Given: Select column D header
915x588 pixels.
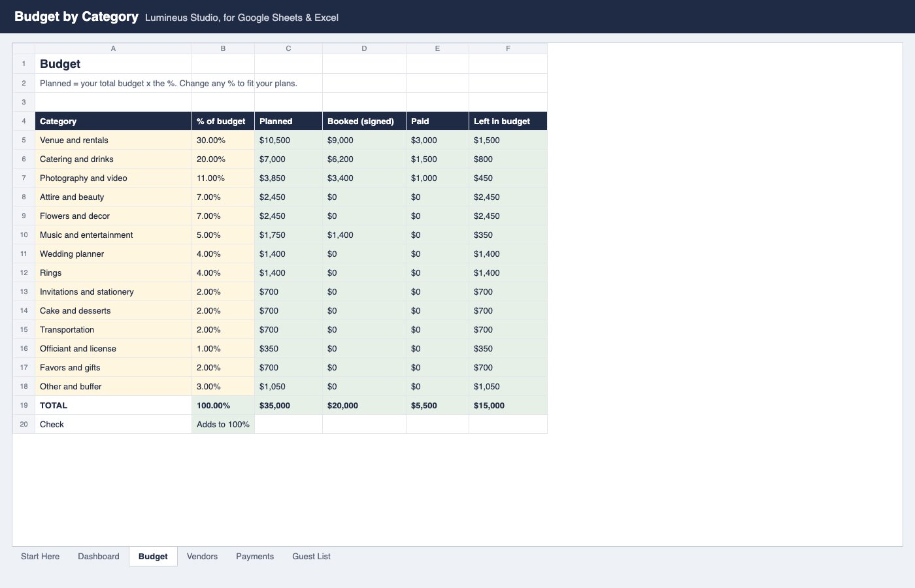Looking at the screenshot, I should pyautogui.click(x=364, y=49).
